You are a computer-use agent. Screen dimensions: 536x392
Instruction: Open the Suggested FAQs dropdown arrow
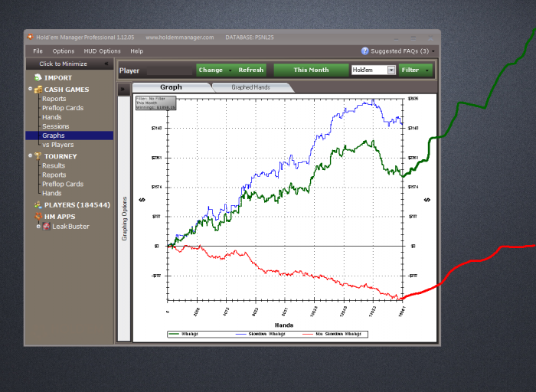point(433,51)
